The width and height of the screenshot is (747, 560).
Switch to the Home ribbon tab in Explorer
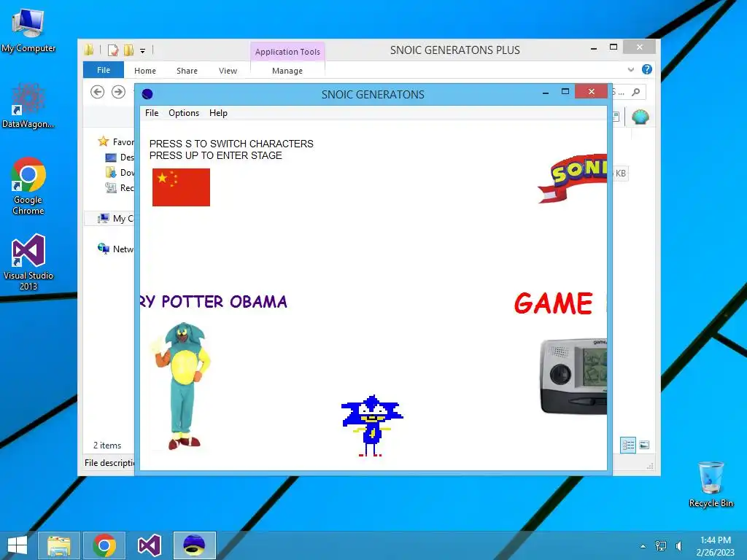pos(145,71)
